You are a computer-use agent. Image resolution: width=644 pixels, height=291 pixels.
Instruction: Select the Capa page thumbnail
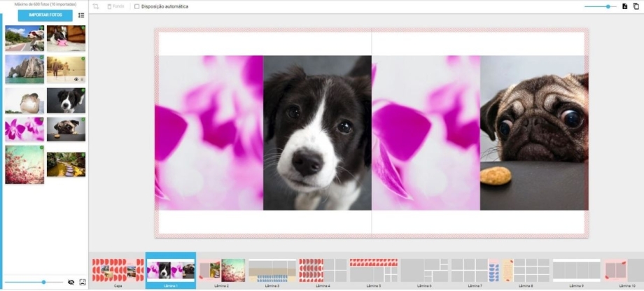coord(118,270)
